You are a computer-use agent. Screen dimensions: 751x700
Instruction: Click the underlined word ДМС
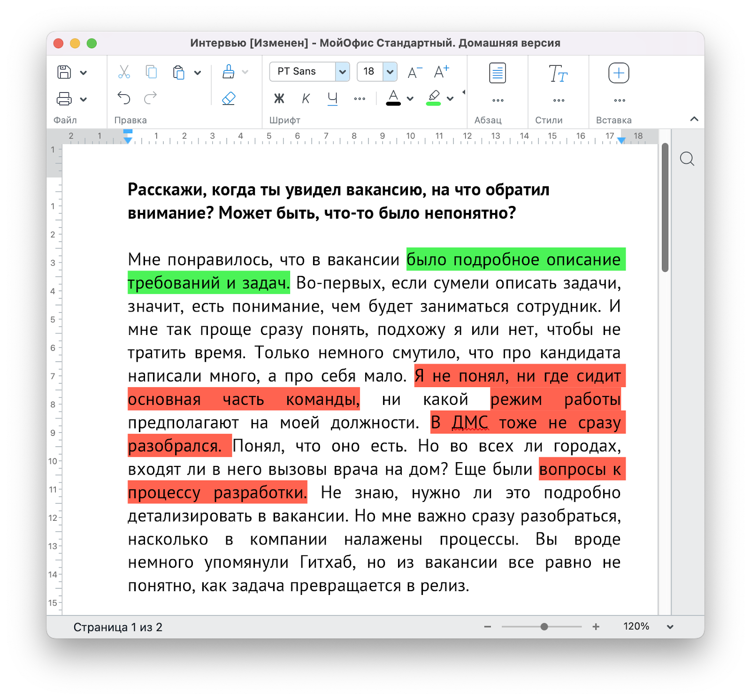pyautogui.click(x=470, y=423)
